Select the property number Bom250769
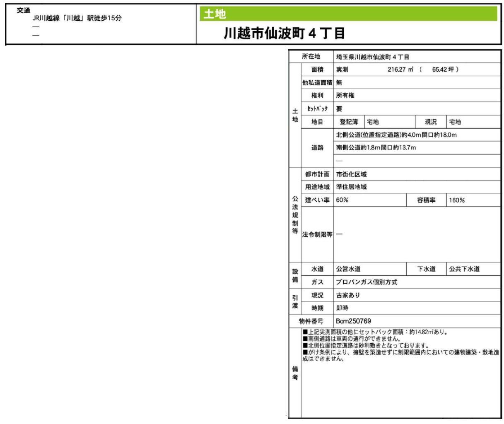Image resolution: width=504 pixels, height=424 pixels. 353,321
